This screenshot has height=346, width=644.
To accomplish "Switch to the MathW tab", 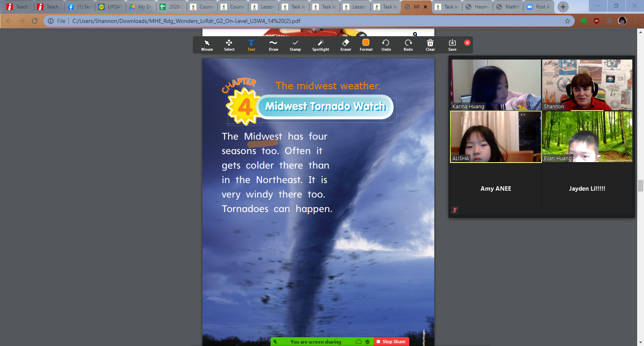I will (x=508, y=7).
